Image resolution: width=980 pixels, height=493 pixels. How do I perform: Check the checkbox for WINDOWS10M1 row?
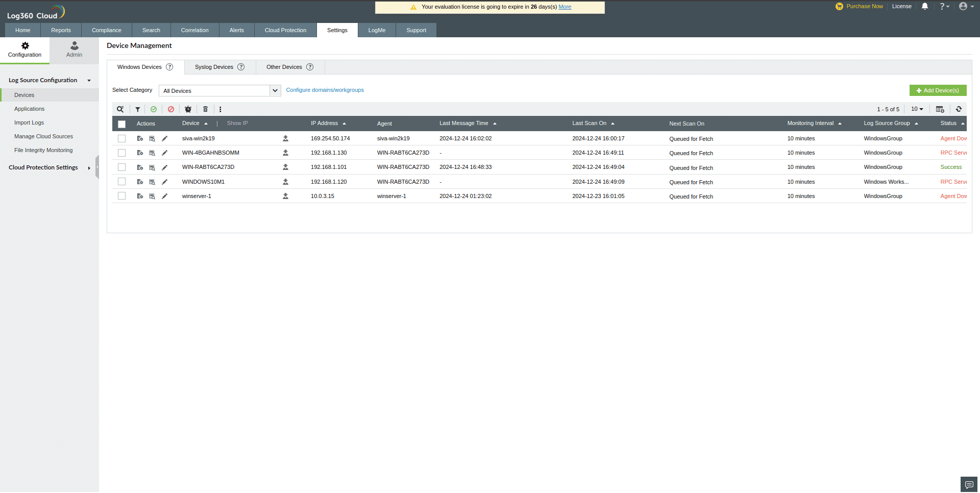click(x=121, y=182)
